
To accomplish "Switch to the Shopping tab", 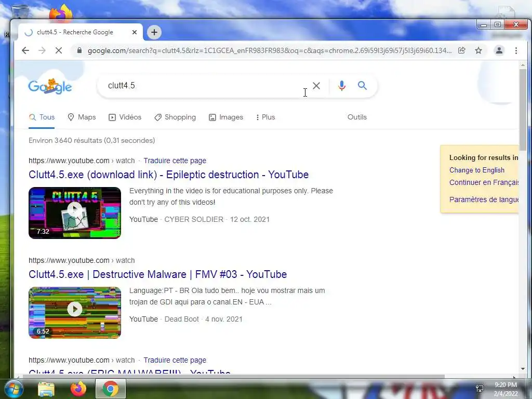I will click(175, 117).
